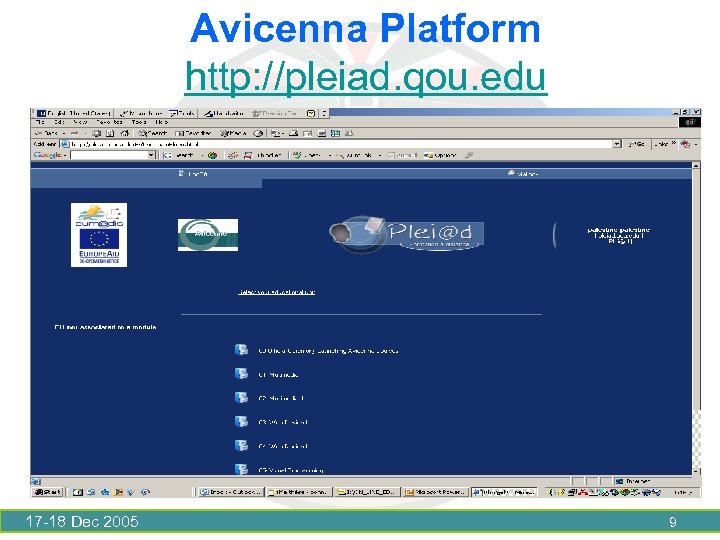The height and width of the screenshot is (540, 720).
Task: Go Back using the browser toolbar arrow
Action: [47, 133]
